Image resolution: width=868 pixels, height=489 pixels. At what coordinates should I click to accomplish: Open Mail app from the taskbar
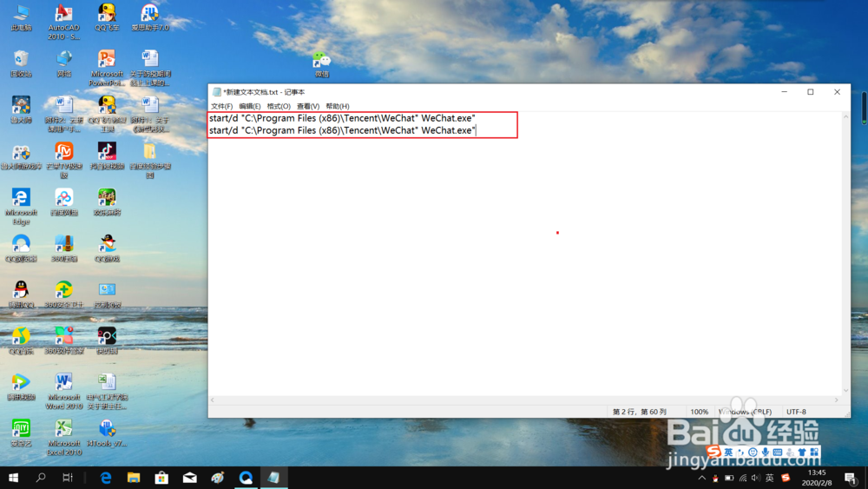tap(190, 478)
